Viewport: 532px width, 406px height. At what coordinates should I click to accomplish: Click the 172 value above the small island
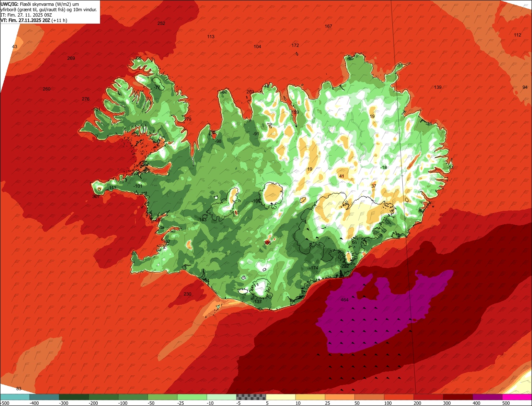point(295,45)
